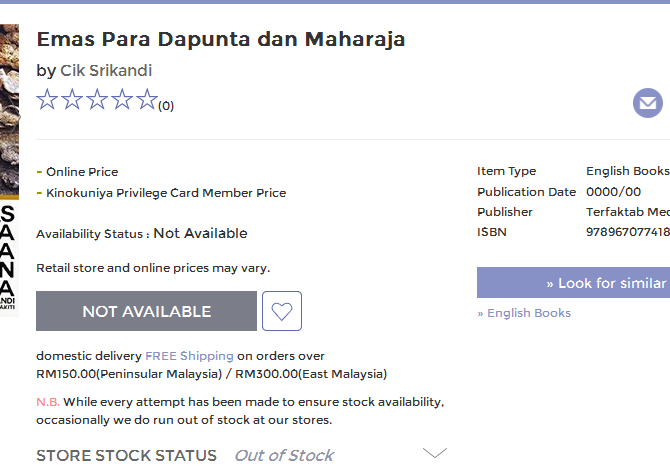Click the ISBN number value
670x470 pixels.
[628, 232]
